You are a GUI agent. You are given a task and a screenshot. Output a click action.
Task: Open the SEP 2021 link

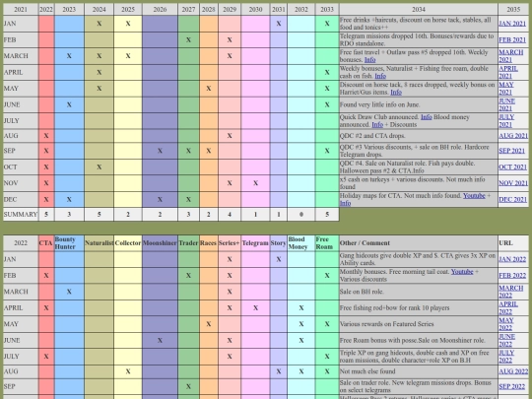tap(511, 151)
